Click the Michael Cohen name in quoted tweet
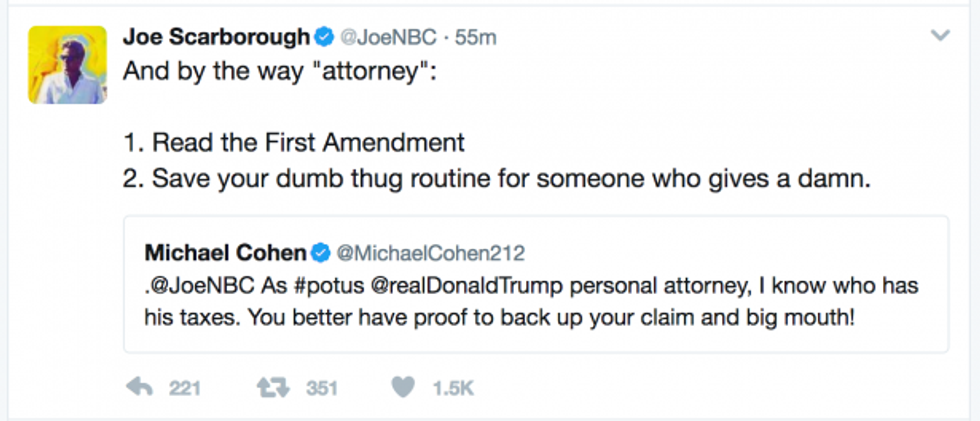Viewport: 980px width, 421px height. pyautogui.click(x=225, y=251)
